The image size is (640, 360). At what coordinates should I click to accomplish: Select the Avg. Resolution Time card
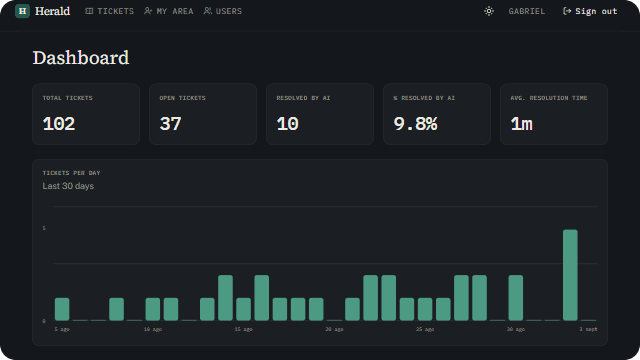(x=554, y=114)
